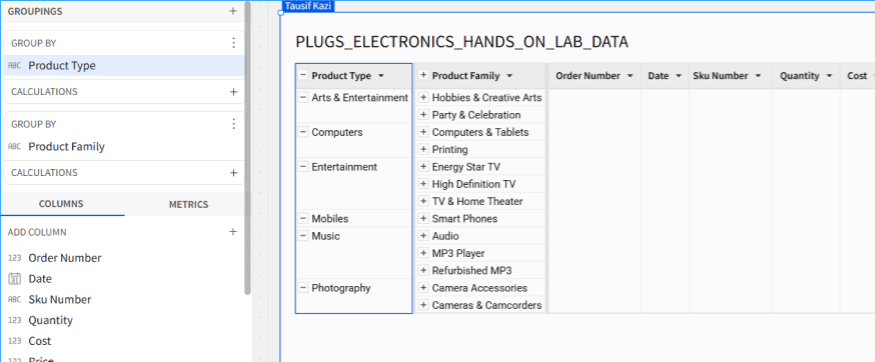
Task: Open the Quantity column dropdown arrow
Action: [829, 76]
